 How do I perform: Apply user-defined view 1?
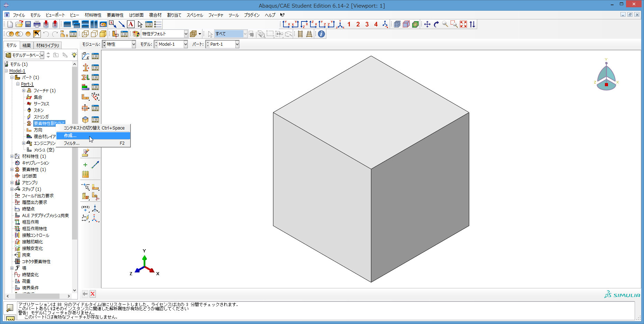349,24
